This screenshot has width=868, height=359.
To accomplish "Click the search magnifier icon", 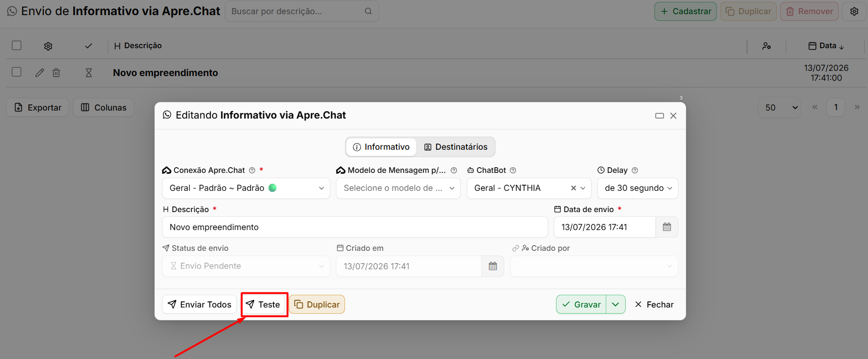I will click(x=368, y=11).
